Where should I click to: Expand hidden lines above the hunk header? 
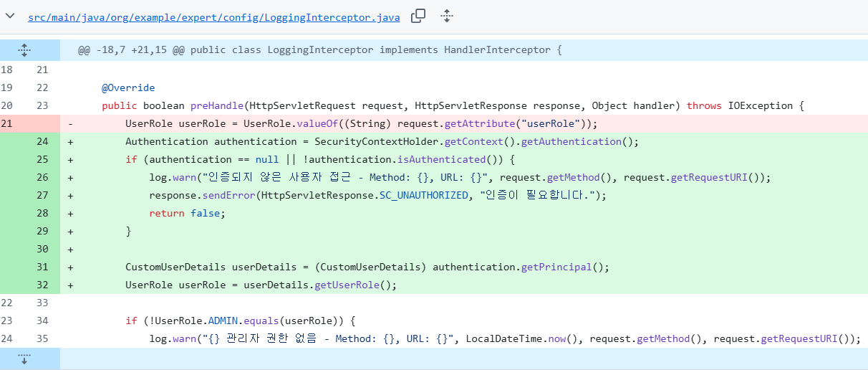coord(24,50)
